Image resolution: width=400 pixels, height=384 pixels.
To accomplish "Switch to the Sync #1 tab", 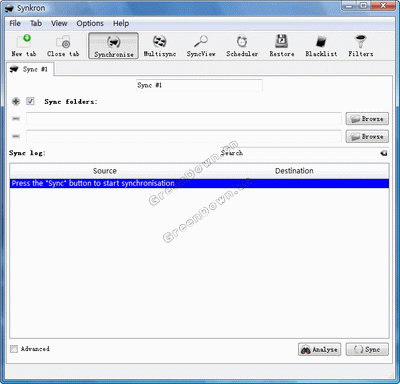I will click(x=30, y=69).
